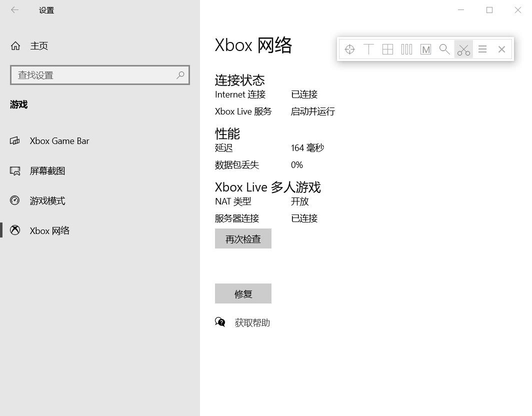Select the T text tool in floating toolbar

pyautogui.click(x=368, y=49)
